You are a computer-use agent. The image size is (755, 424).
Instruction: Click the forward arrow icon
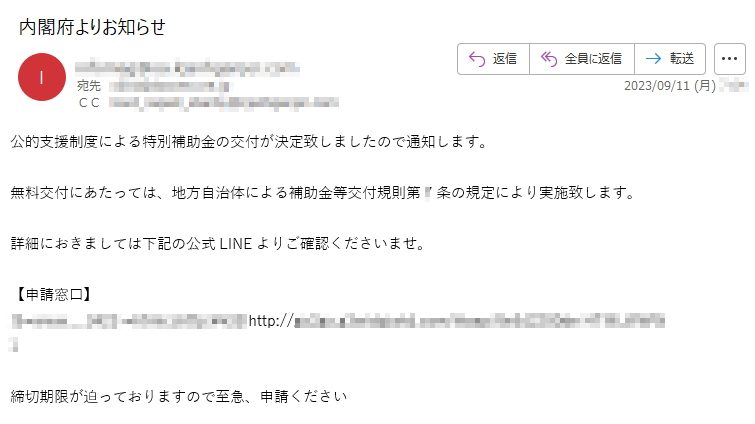(653, 59)
